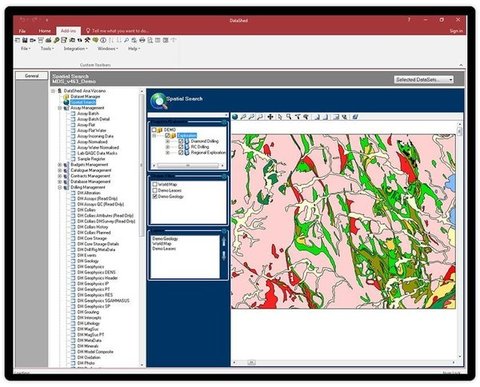Select DH Collars in the tree
The width and height of the screenshot is (480, 387).
coord(86,210)
